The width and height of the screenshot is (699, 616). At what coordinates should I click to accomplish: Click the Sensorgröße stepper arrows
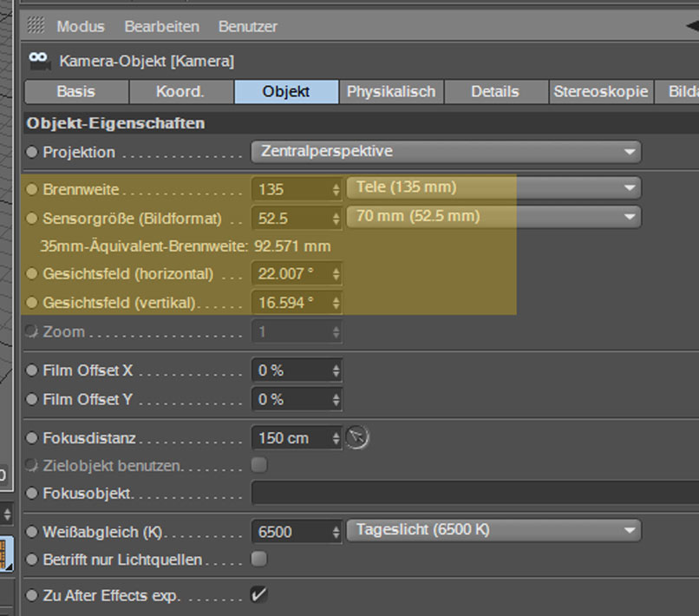point(336,219)
